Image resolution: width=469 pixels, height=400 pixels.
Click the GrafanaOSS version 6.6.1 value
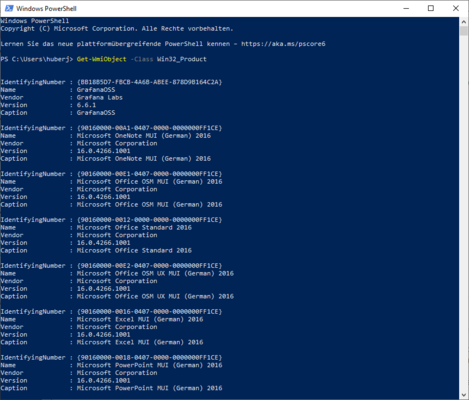[x=86, y=105]
